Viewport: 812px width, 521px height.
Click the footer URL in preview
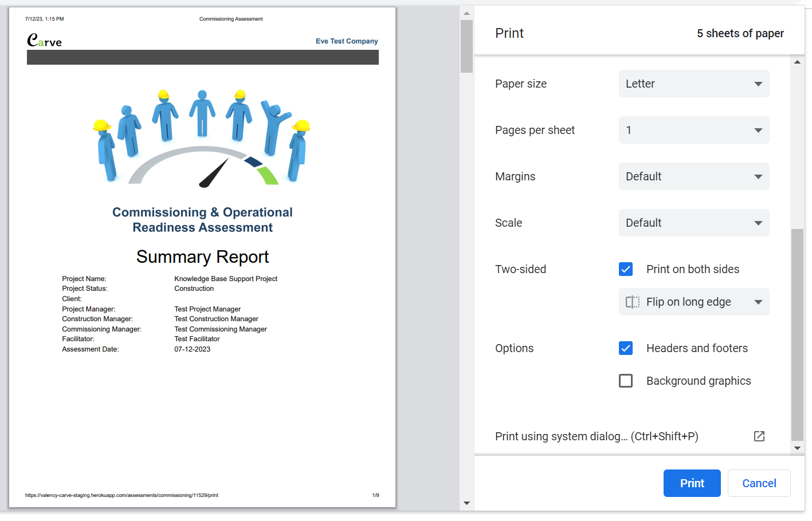[121, 495]
